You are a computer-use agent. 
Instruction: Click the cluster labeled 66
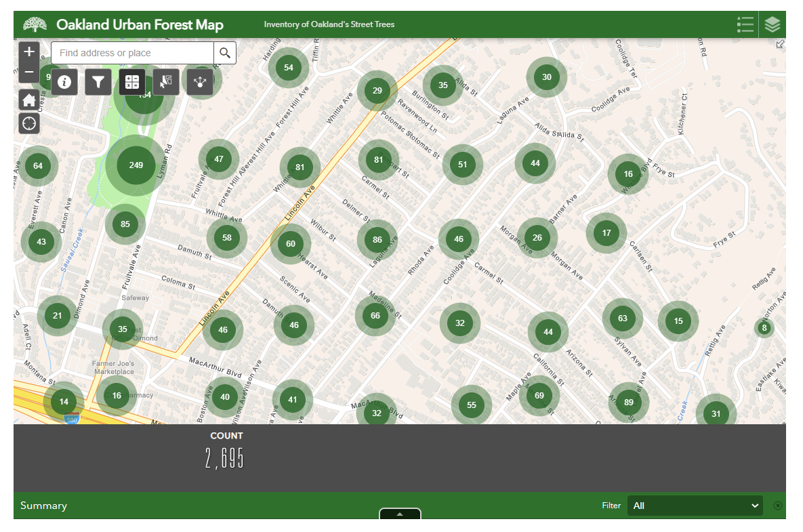point(375,316)
